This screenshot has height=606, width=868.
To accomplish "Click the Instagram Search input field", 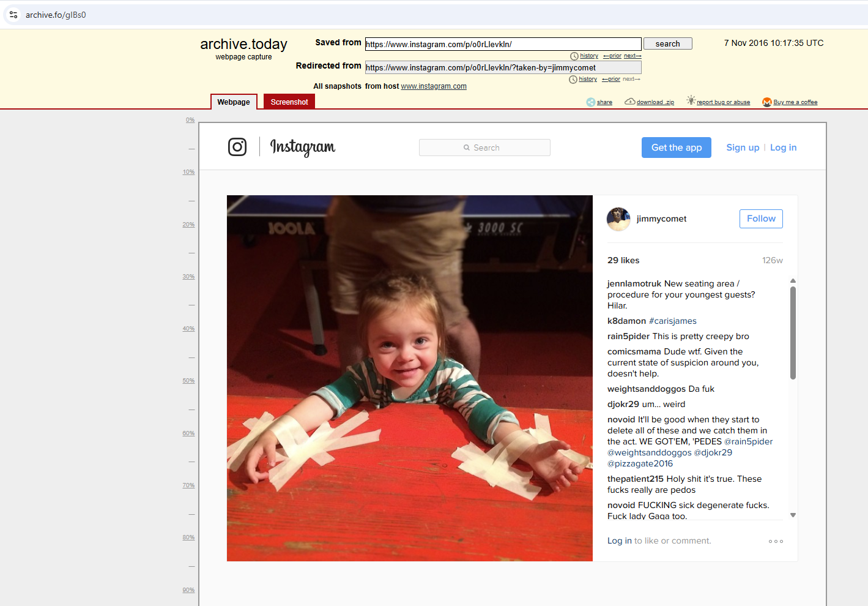I will 484,148.
